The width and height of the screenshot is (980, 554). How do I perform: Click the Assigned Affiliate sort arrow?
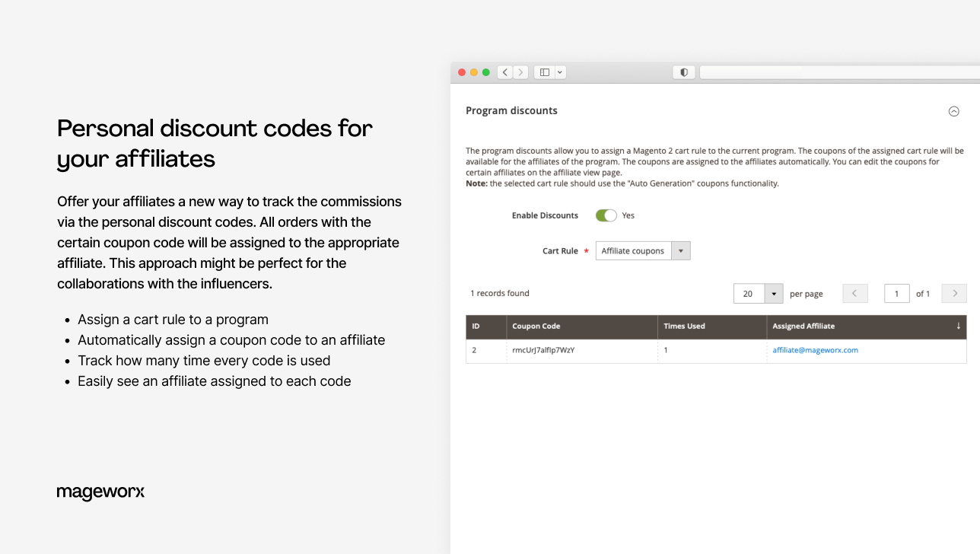(x=958, y=326)
